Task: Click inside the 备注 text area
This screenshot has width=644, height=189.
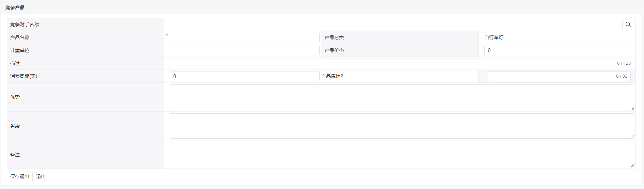Action: [402, 155]
